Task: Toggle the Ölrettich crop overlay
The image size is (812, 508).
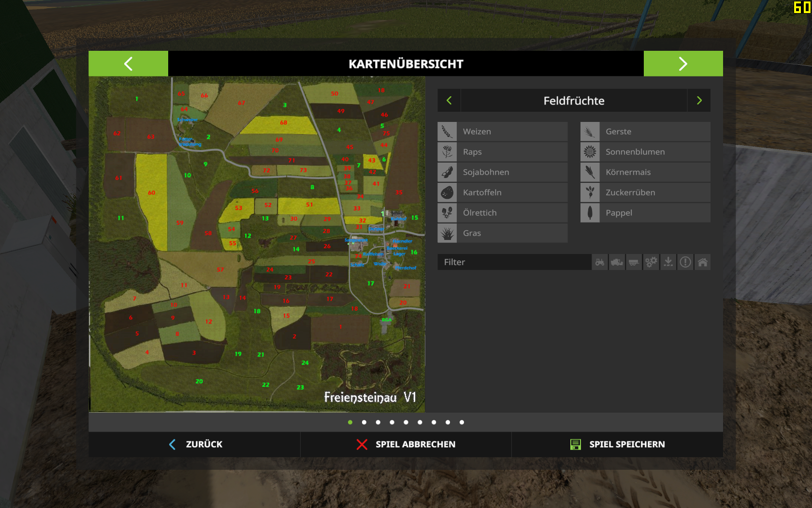Action: point(503,213)
